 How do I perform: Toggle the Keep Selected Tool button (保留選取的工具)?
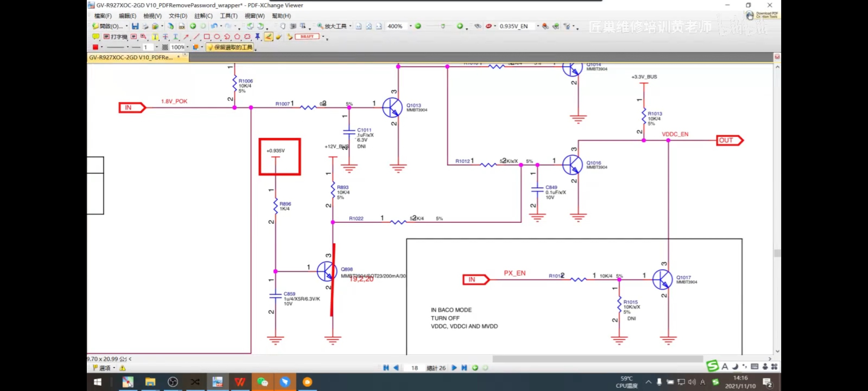[x=230, y=47]
